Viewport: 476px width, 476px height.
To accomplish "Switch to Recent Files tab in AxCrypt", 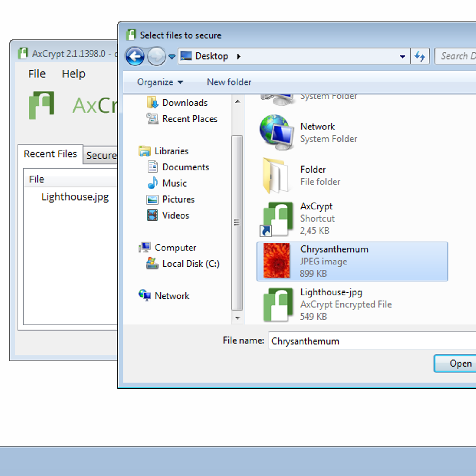I will pyautogui.click(x=50, y=154).
